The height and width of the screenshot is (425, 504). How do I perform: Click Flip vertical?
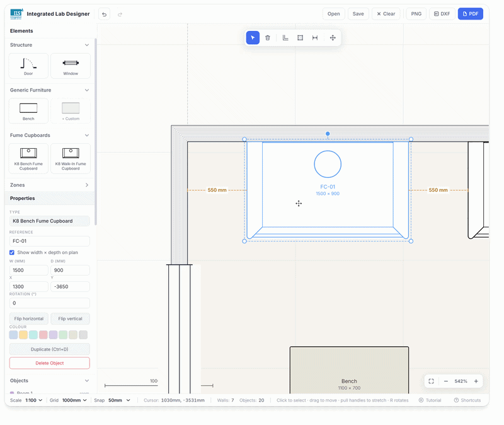(x=70, y=318)
